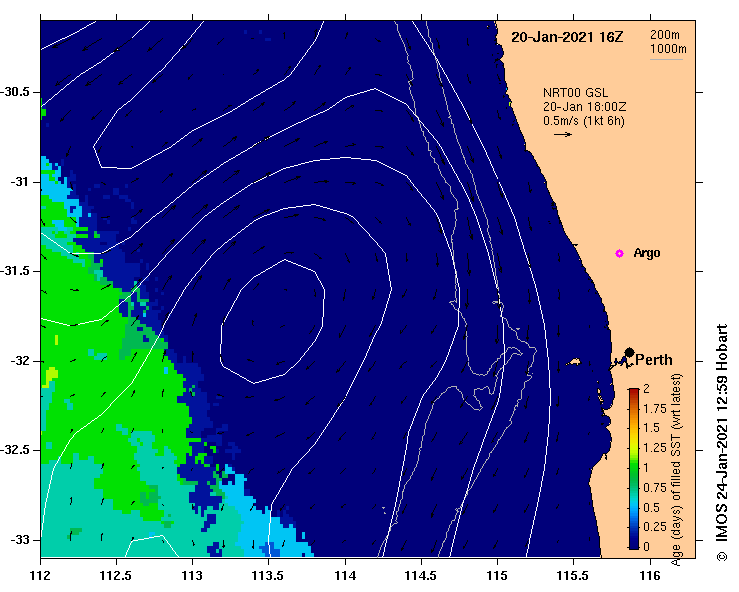Click the Argo text label
The width and height of the screenshot is (739, 592).
click(647, 253)
